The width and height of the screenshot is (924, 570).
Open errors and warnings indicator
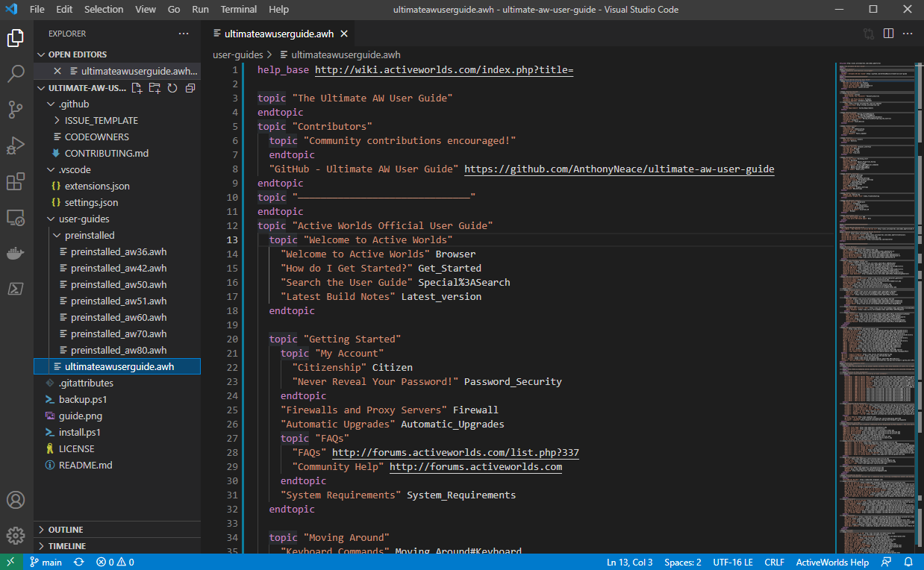(115, 562)
